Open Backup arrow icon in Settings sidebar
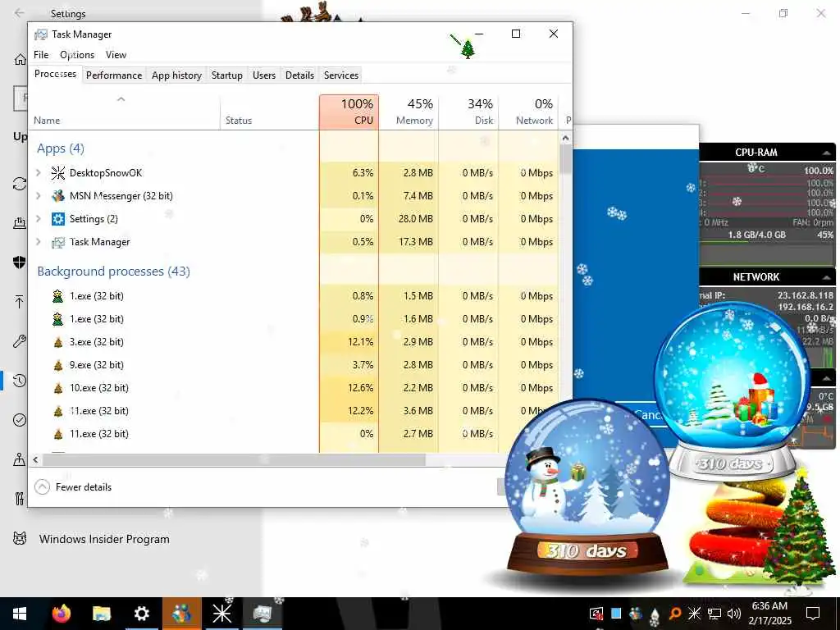The image size is (840, 630). (x=20, y=302)
